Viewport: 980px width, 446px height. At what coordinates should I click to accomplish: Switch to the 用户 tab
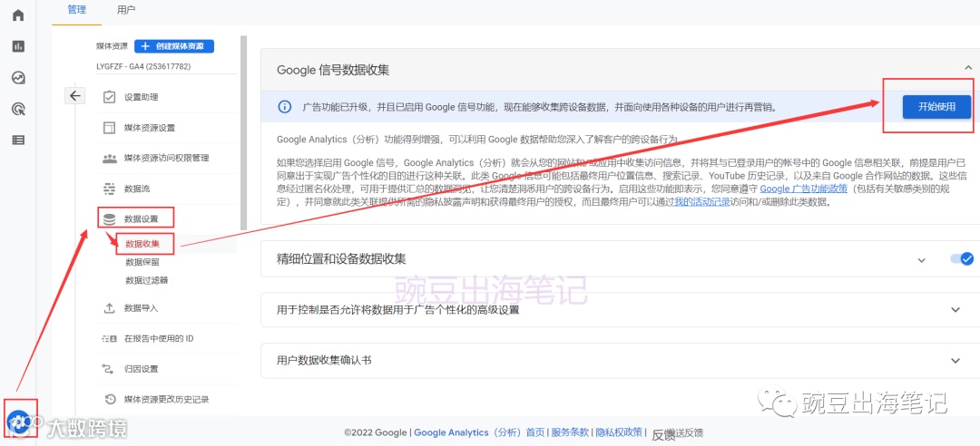pyautogui.click(x=125, y=10)
